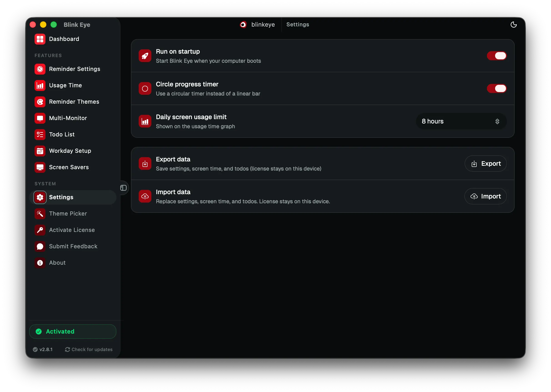This screenshot has width=551, height=392.
Task: Toggle dark mode with moon icon
Action: coord(513,25)
